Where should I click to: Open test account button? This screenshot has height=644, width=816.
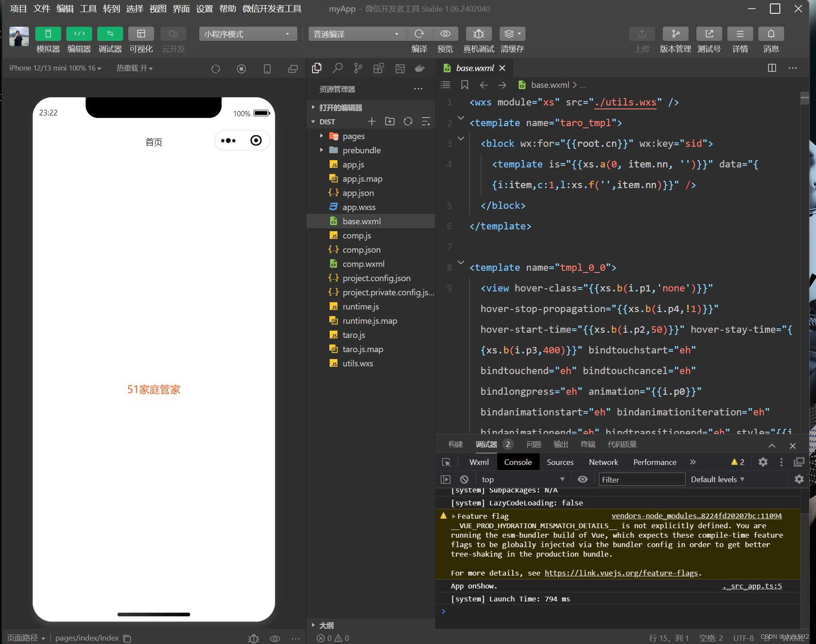709,34
